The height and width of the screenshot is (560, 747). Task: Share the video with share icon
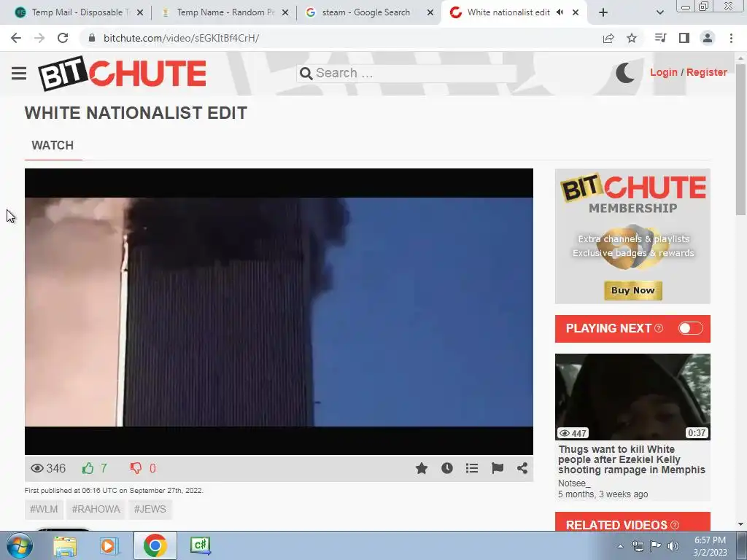[522, 468]
